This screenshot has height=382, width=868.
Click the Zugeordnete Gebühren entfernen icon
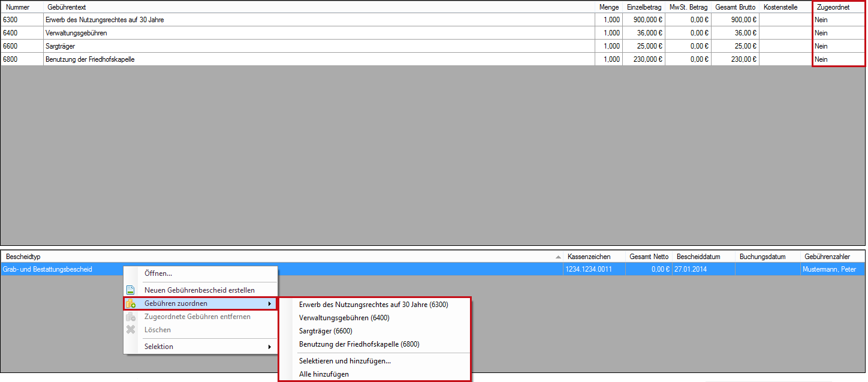pos(131,317)
